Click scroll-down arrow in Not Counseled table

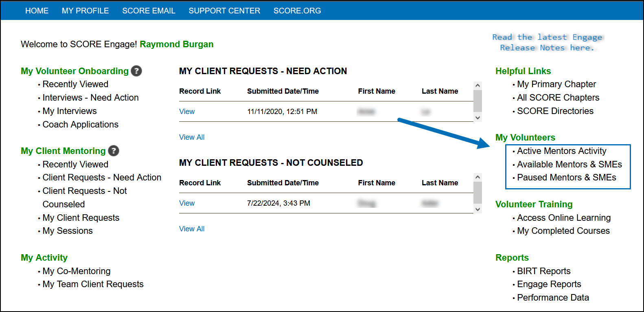[478, 209]
